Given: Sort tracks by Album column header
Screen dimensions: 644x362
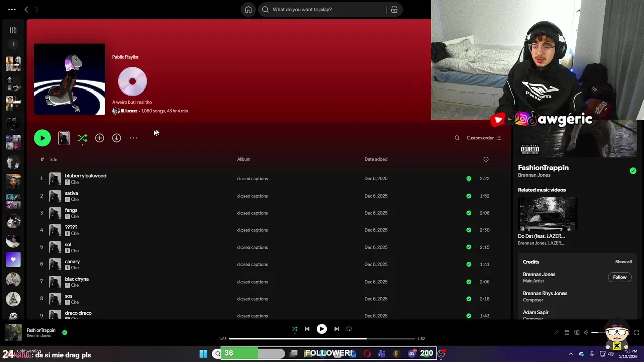Looking at the screenshot, I should tap(244, 159).
